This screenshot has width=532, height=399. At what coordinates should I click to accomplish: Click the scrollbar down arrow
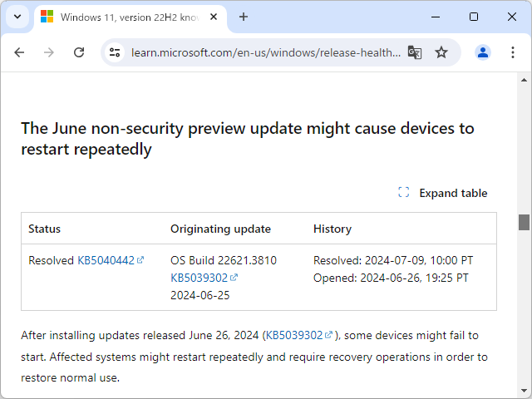pos(524,391)
